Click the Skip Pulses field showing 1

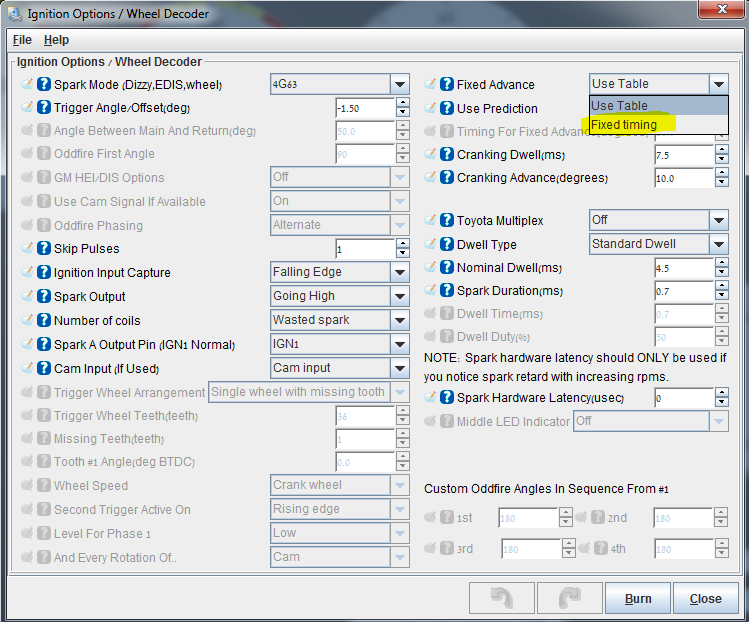click(x=366, y=249)
